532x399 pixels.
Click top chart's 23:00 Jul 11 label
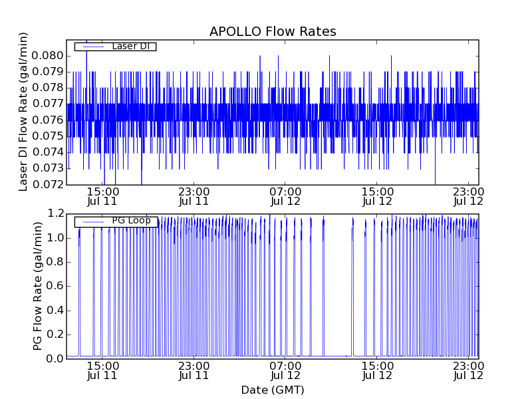click(194, 196)
